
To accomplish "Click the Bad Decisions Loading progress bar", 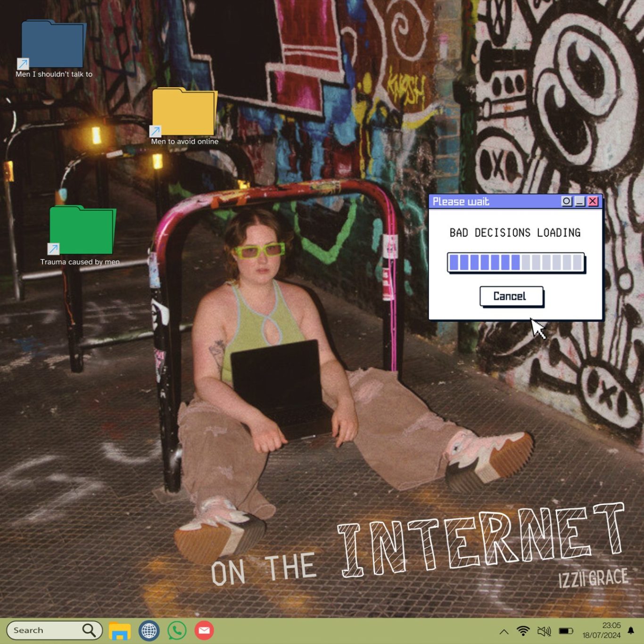I will click(516, 263).
